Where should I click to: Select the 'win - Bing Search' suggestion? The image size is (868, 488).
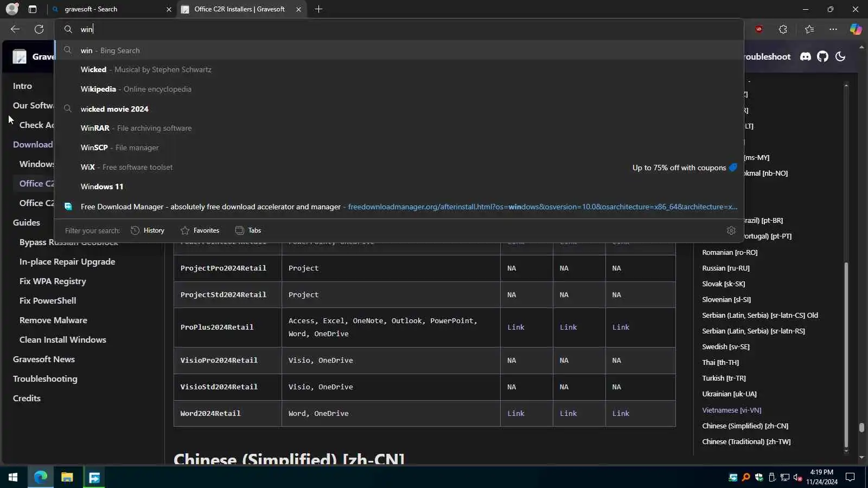[x=399, y=50]
